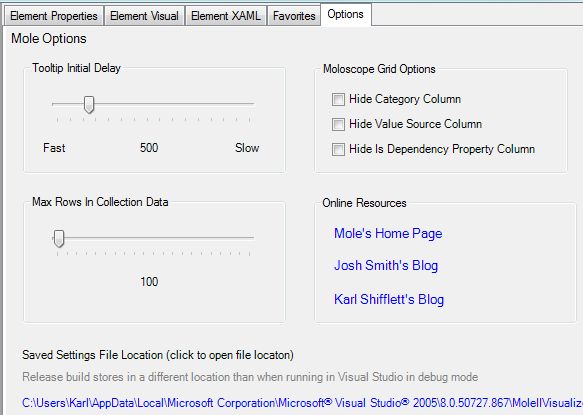Viewport: 583px width, 415px height.
Task: Switch to the Element Properties tab
Action: [x=54, y=16]
